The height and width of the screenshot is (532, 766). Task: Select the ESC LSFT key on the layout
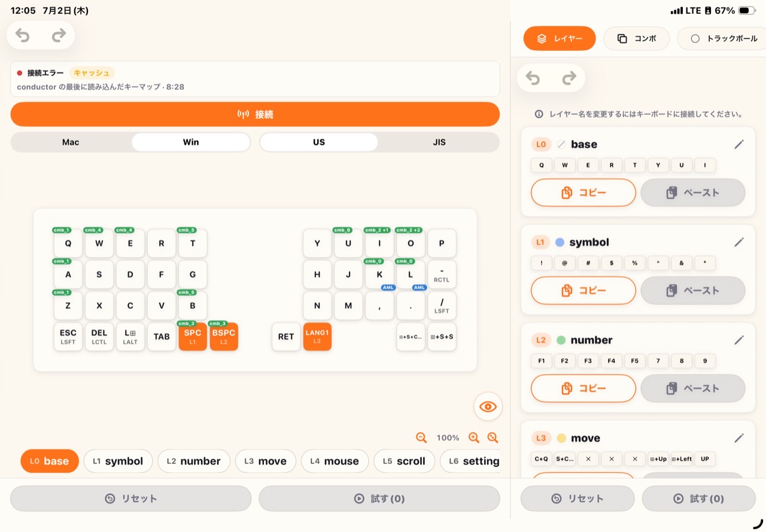pyautogui.click(x=68, y=337)
